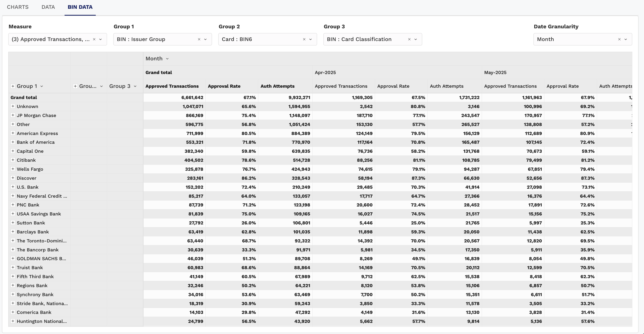Click the Apr-2025 Auth Attempts column header

click(446, 86)
